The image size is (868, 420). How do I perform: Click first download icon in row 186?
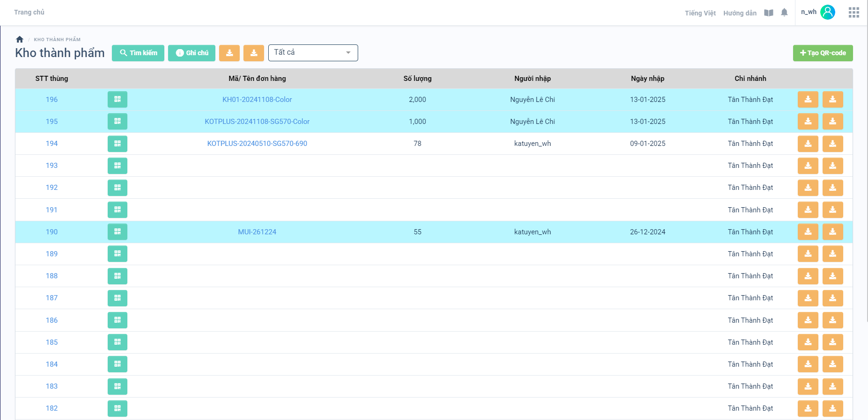[808, 320]
